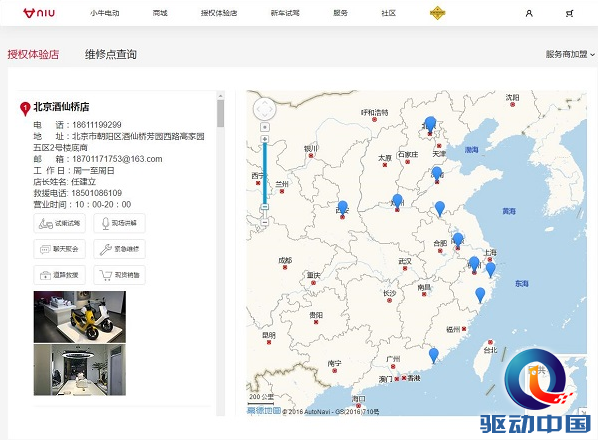Click the 海口 city label on map
This screenshot has width=598, height=440.
pos(358,398)
